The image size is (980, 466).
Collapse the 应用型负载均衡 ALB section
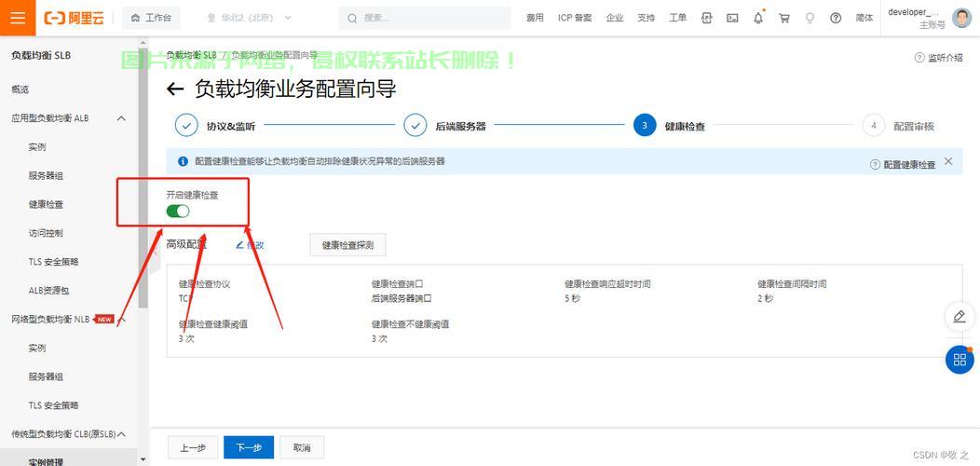[x=122, y=118]
